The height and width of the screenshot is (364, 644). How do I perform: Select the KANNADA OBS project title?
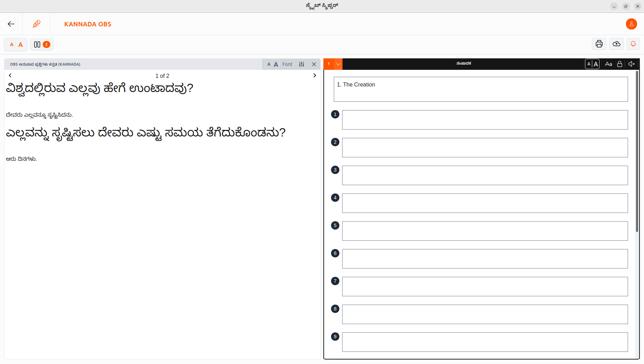click(88, 24)
